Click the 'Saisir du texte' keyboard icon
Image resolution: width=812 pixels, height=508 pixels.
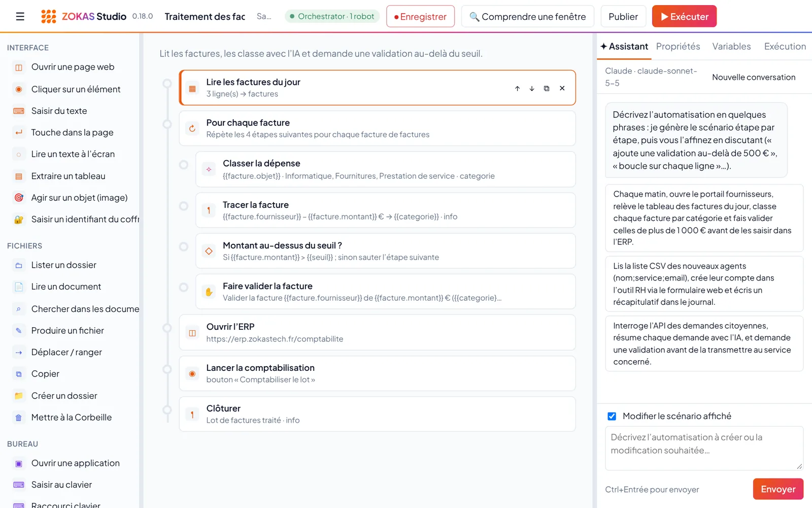point(19,111)
